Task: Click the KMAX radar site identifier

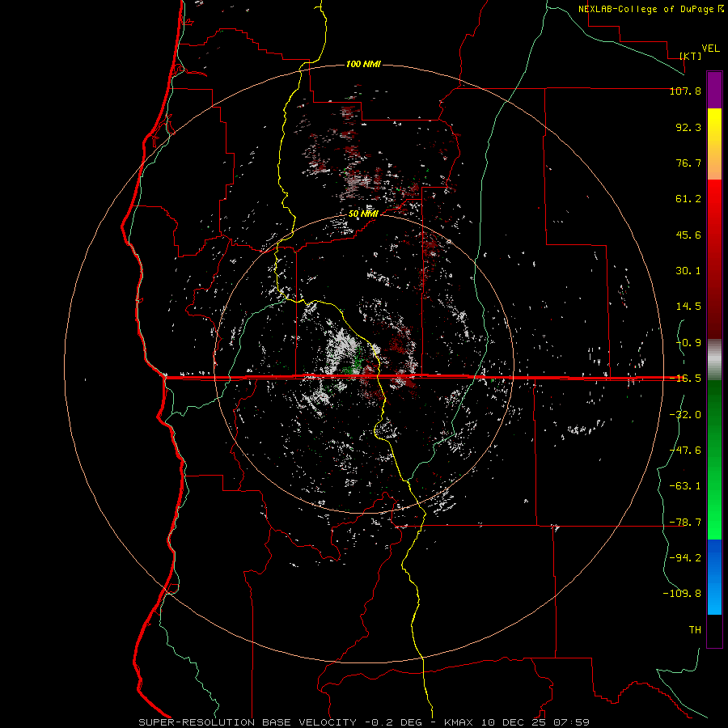Action: pyautogui.click(x=459, y=722)
